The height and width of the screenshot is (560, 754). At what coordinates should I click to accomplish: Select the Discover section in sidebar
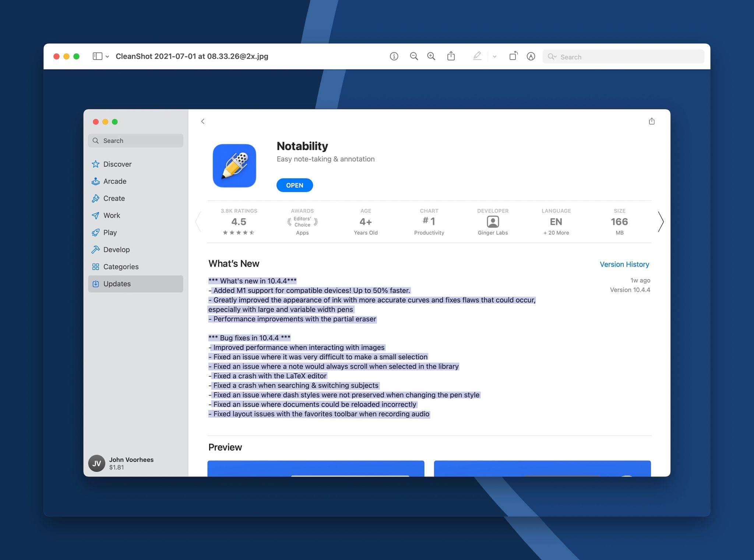pyautogui.click(x=117, y=163)
